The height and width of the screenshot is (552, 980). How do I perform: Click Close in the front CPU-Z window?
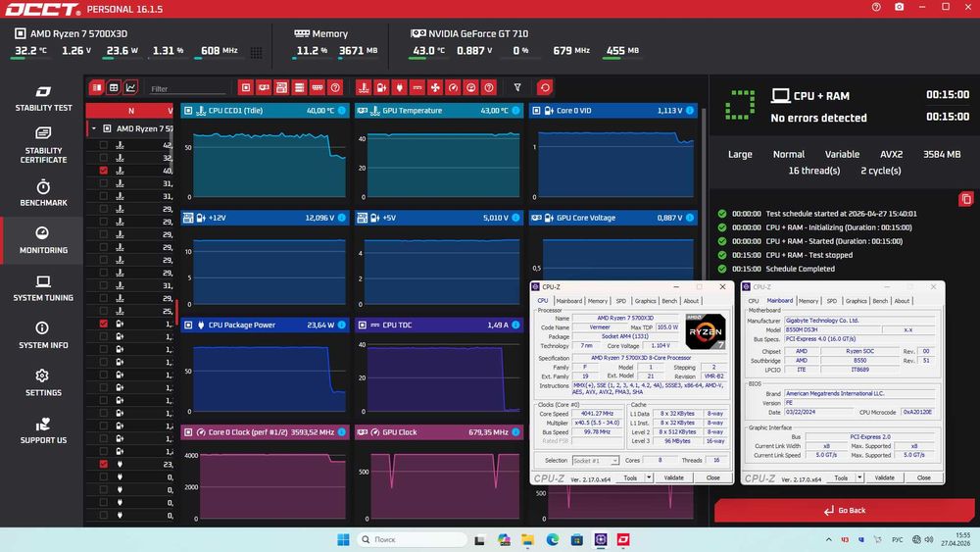pos(712,477)
